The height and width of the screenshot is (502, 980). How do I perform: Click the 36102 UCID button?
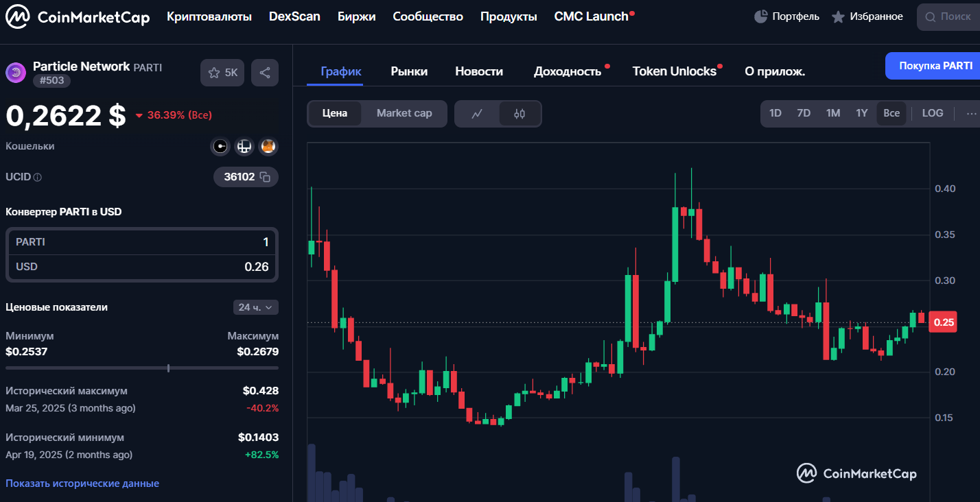246,177
